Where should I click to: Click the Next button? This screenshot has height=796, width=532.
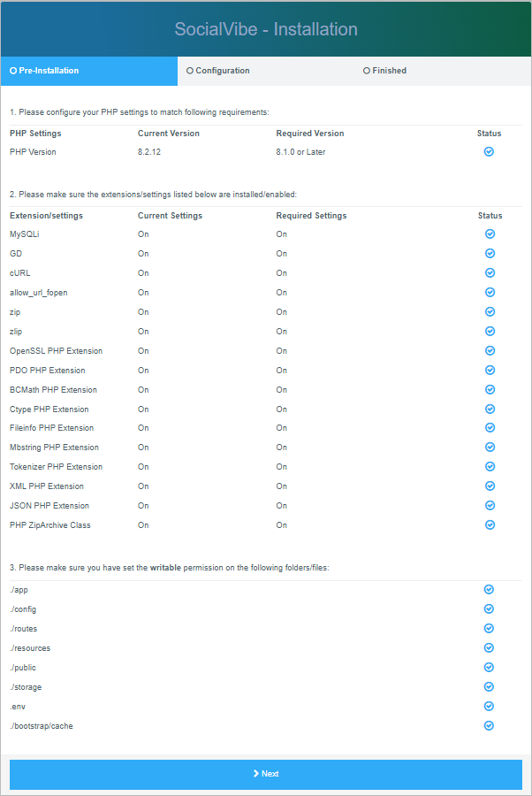pyautogui.click(x=266, y=774)
